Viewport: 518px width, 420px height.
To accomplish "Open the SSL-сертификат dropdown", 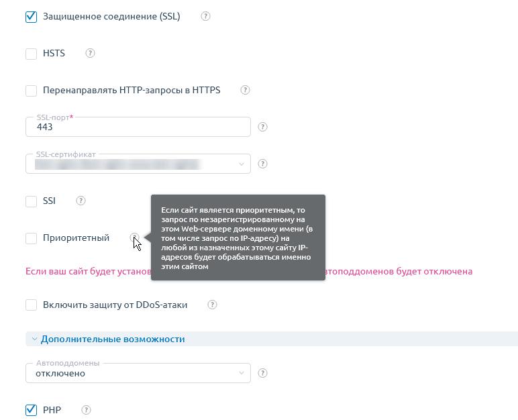I will click(x=138, y=164).
